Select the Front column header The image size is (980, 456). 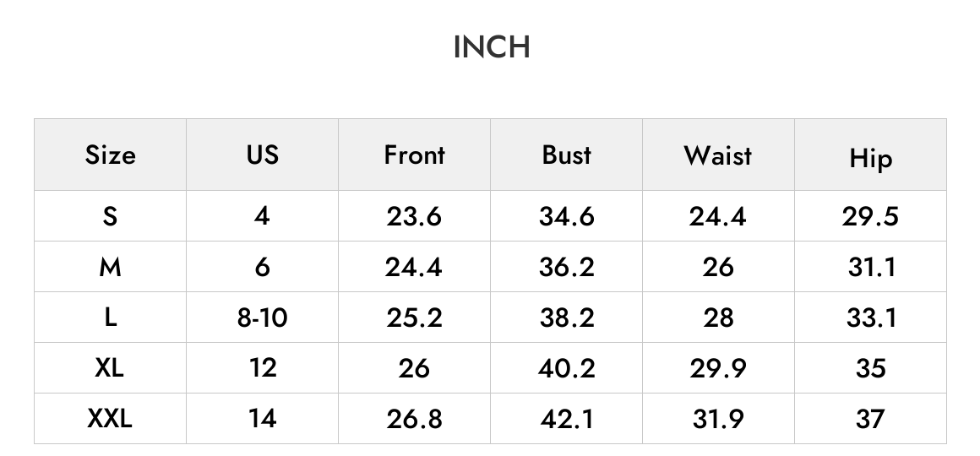(414, 155)
